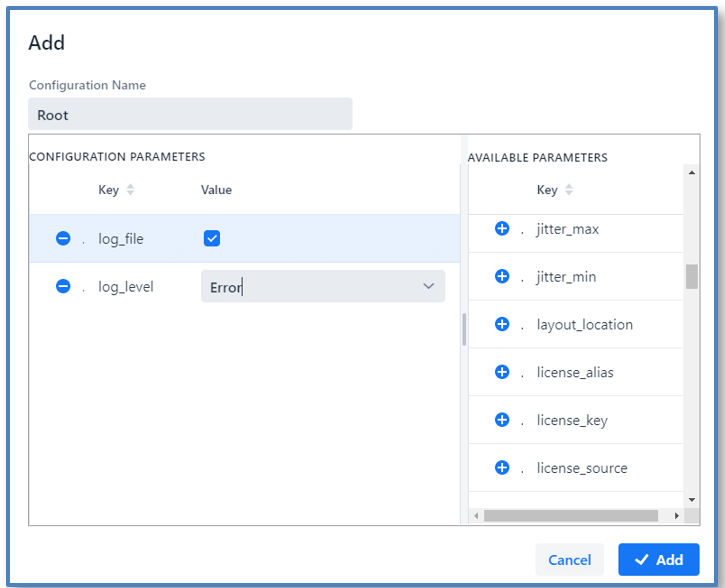
Task: Click the Configuration Name input field
Action: (190, 114)
